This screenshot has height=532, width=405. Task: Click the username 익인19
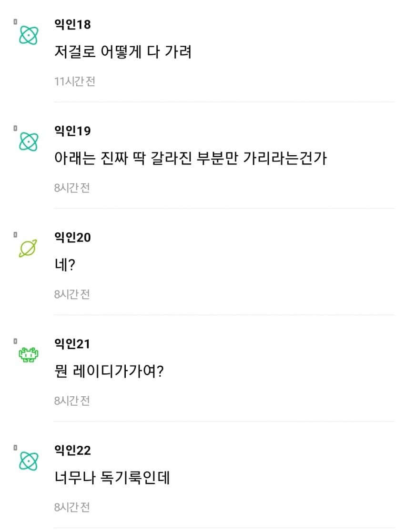72,131
